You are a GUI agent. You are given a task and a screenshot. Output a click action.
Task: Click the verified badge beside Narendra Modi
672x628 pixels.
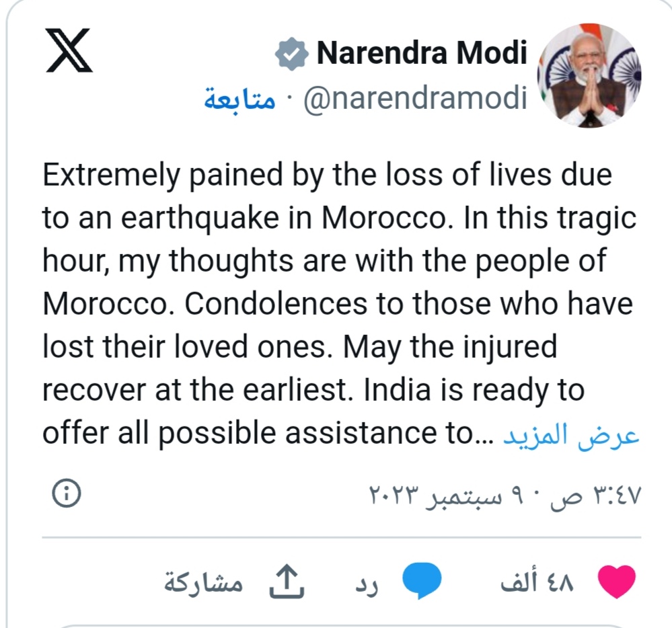(291, 54)
